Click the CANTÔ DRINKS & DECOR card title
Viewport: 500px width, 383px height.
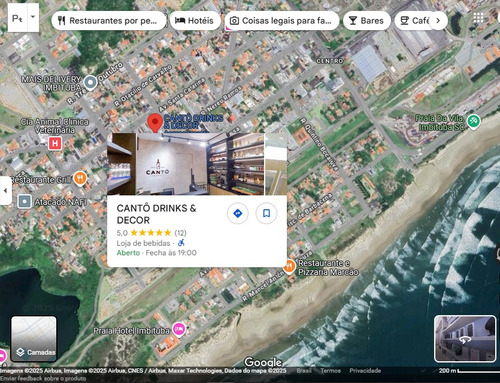[x=156, y=214]
